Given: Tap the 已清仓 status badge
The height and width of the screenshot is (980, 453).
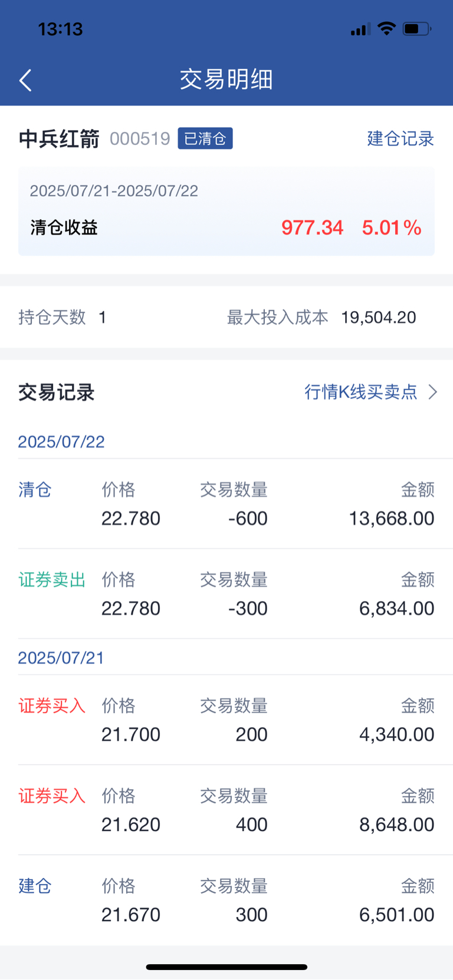Looking at the screenshot, I should tap(205, 138).
